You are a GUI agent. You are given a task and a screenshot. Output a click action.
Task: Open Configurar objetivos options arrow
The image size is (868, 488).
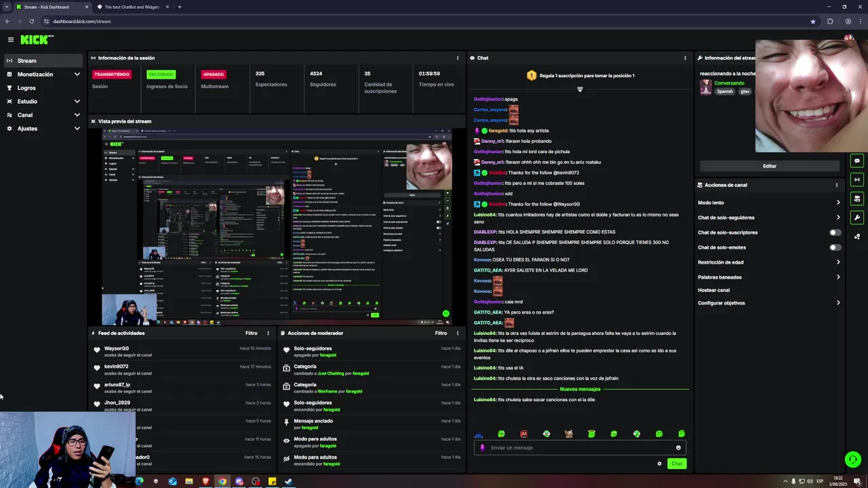tap(838, 303)
